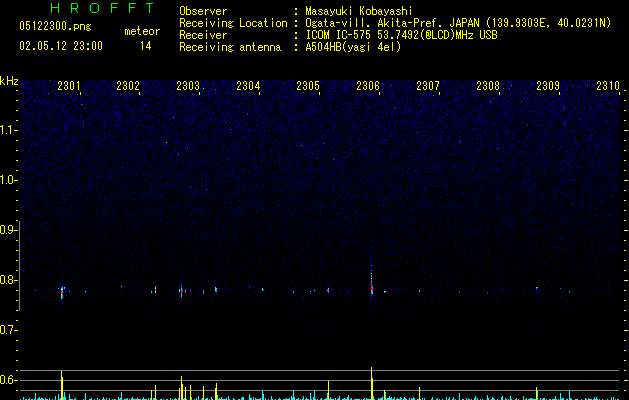
Task: Click the 2304 time marker
Action: click(x=248, y=86)
